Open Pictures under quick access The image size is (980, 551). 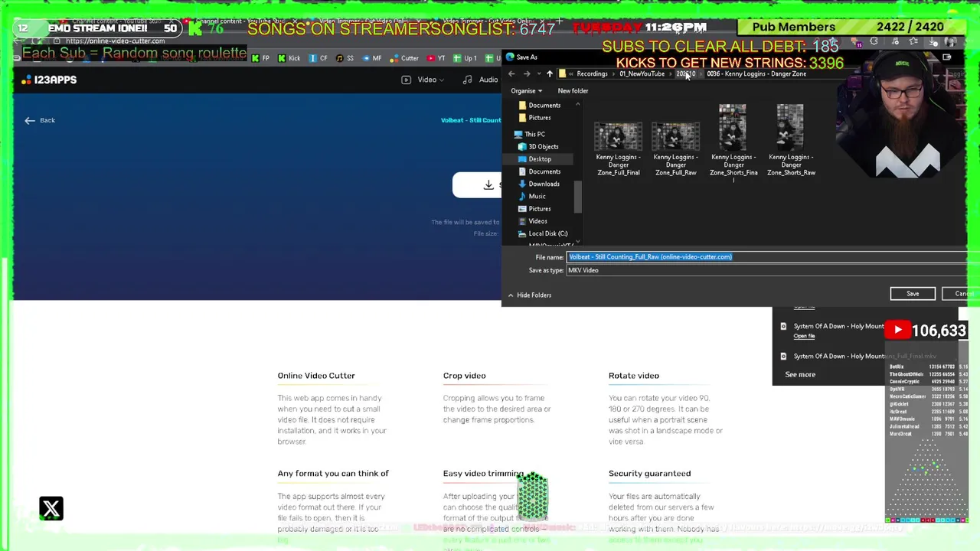click(534, 118)
